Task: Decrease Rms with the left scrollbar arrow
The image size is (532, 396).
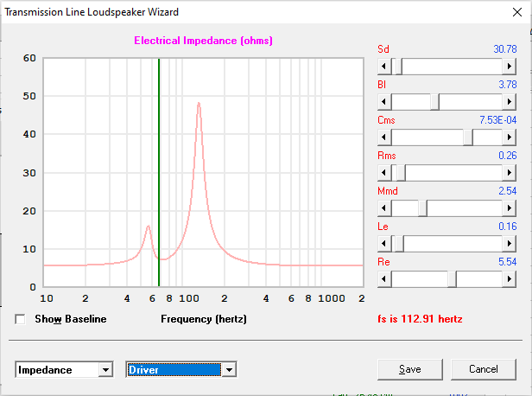Action: [x=384, y=173]
